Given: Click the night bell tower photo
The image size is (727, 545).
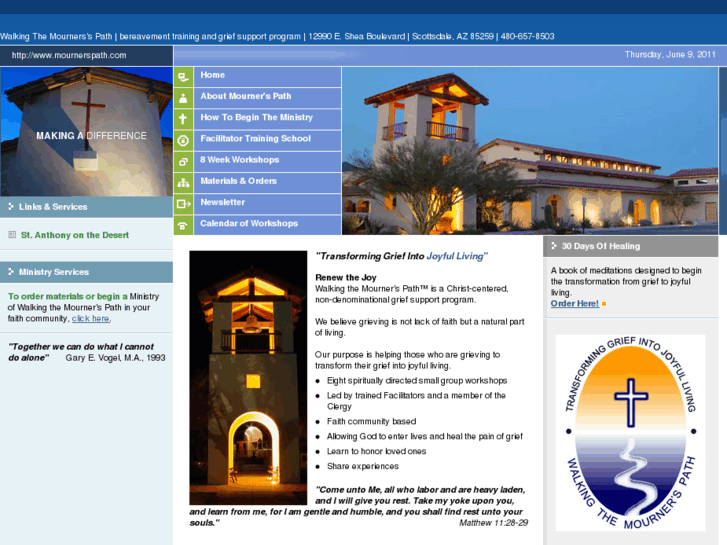Looking at the screenshot, I should pyautogui.click(x=248, y=378).
